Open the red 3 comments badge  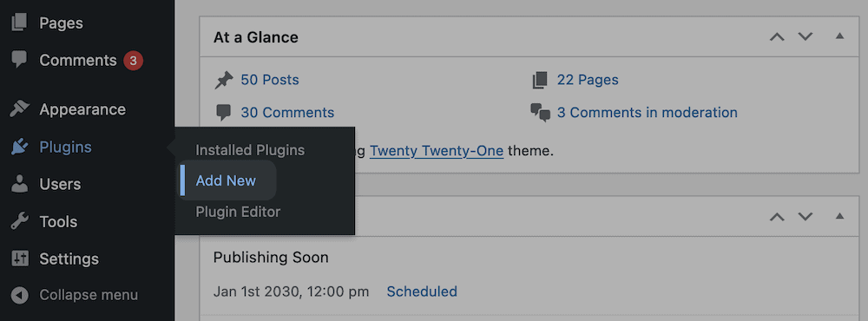point(133,61)
